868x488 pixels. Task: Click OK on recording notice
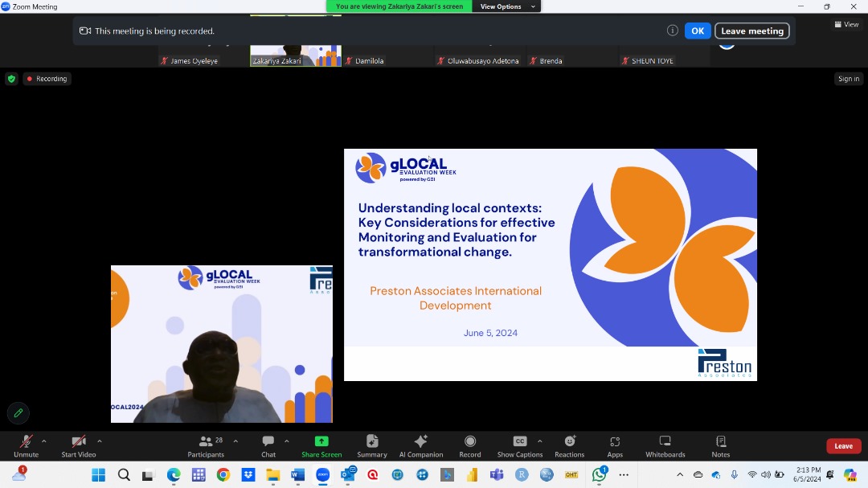[698, 31]
